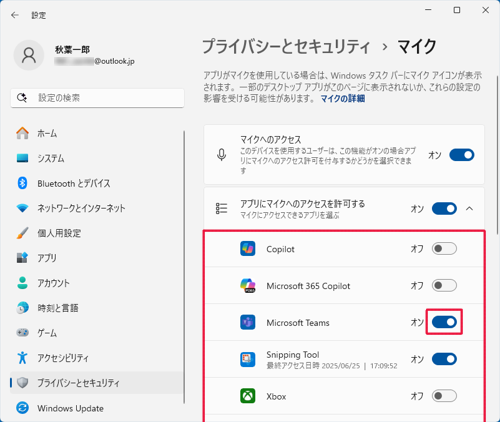Screen dimensions: 500x422
Task: Click the Copilot app icon
Action: pos(248,249)
